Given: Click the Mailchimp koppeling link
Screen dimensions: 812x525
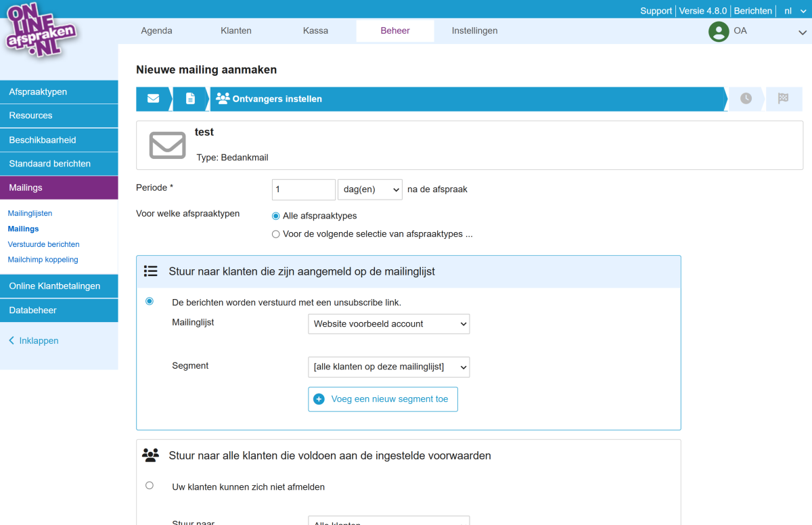Looking at the screenshot, I should click(43, 260).
